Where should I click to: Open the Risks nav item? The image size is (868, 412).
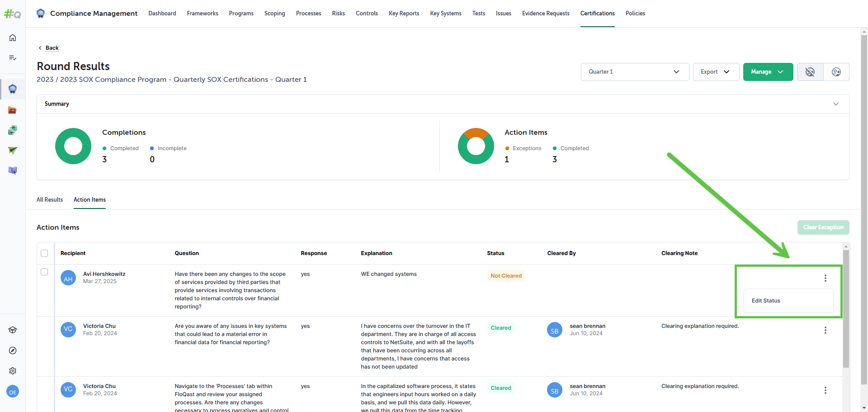(338, 14)
